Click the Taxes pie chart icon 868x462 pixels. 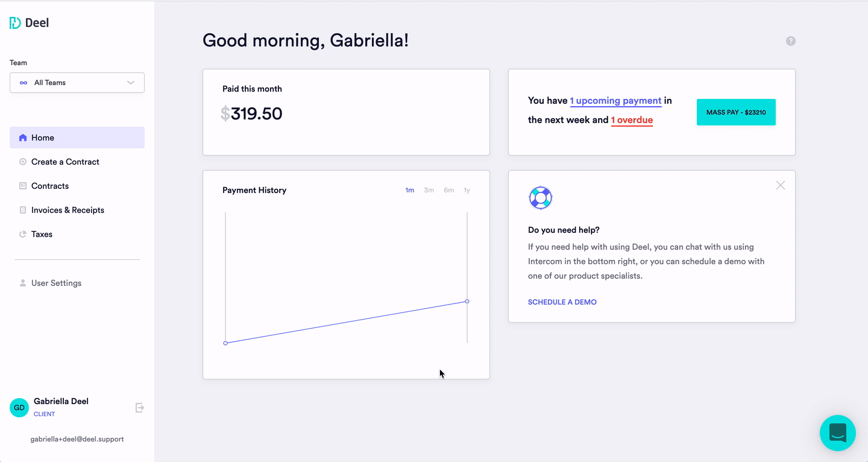[23, 234]
